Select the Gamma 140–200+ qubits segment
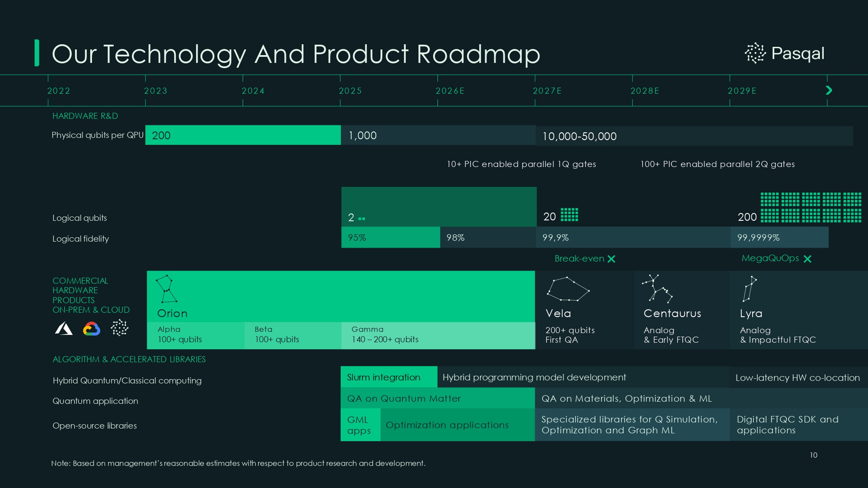This screenshot has width=868, height=488. click(x=437, y=335)
